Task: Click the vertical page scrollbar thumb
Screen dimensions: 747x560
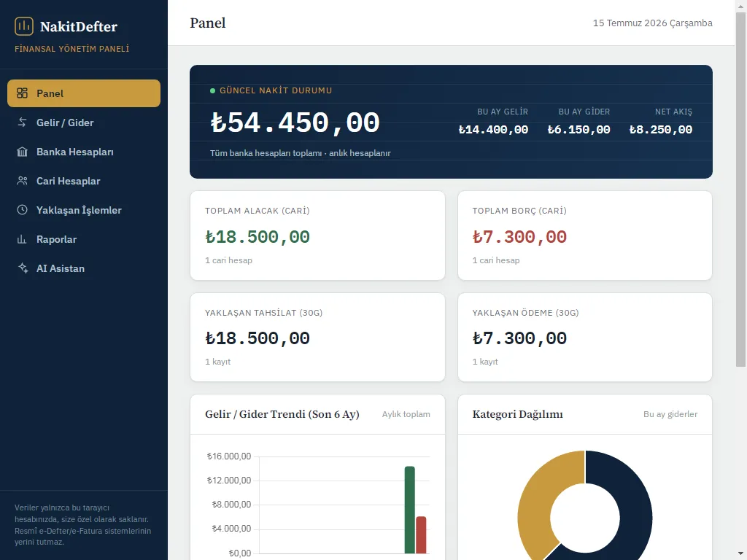Action: [x=741, y=190]
